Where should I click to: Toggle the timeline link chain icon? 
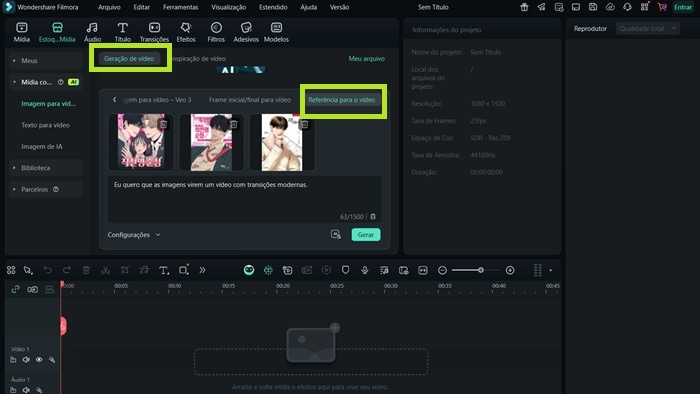click(15, 290)
